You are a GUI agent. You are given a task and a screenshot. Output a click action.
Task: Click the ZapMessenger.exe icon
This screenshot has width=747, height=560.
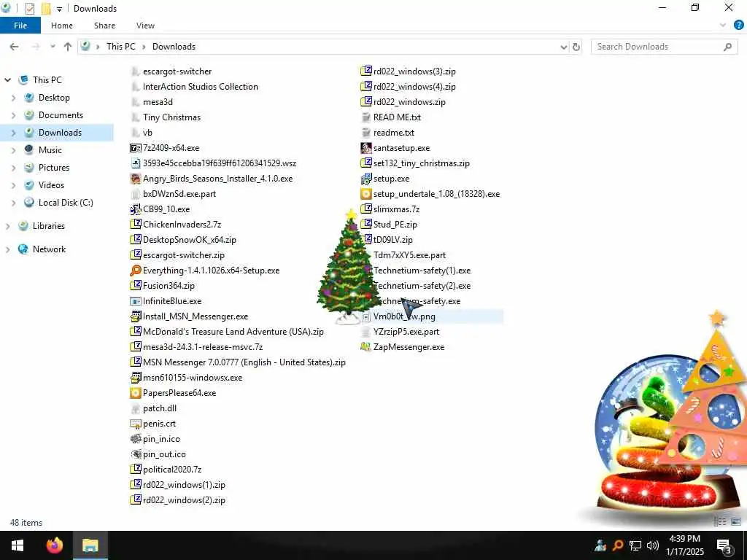[366, 346]
